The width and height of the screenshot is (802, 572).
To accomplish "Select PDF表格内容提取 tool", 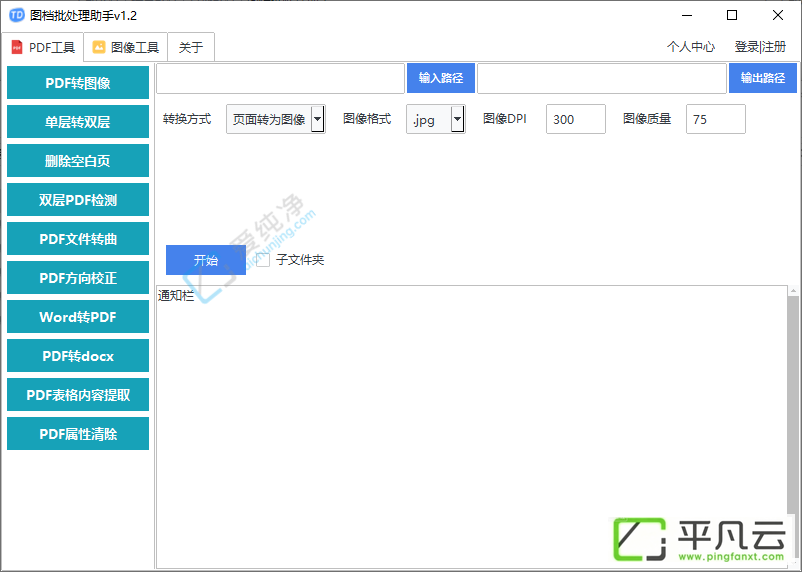I will point(78,394).
